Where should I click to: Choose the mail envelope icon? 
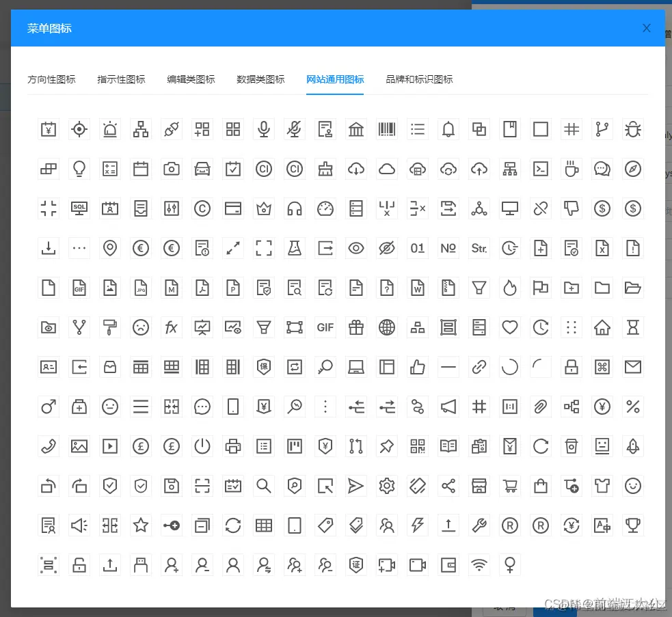(632, 367)
